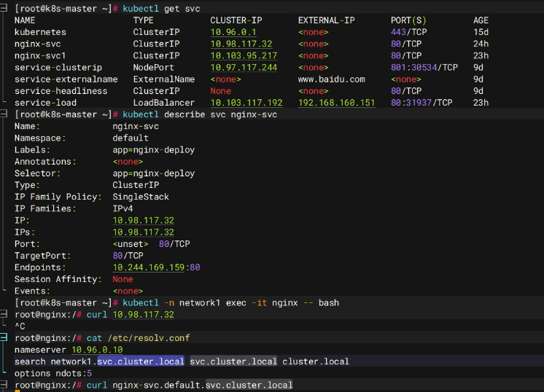The image size is (544, 392).
Task: Select 'app=nginx-deploy' in the Labels row
Action: (153, 150)
